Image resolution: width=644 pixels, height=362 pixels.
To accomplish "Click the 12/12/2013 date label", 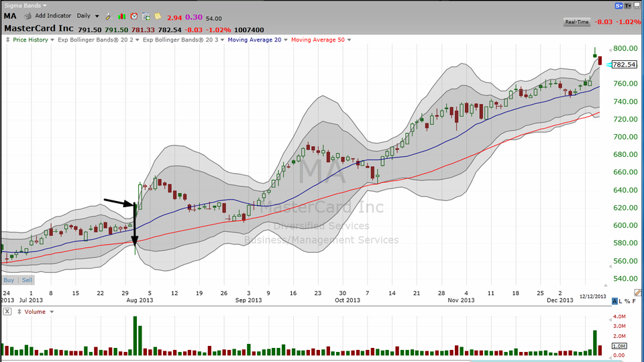I will tap(592, 296).
